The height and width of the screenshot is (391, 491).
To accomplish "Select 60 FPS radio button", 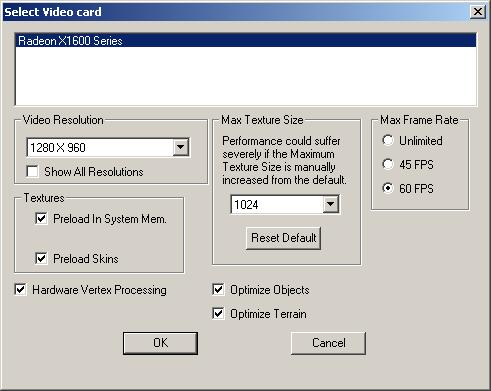I will tap(388, 188).
